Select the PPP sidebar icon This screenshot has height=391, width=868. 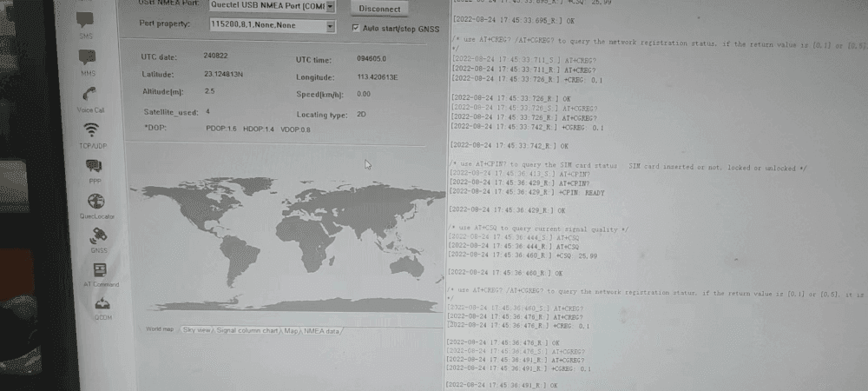(95, 165)
